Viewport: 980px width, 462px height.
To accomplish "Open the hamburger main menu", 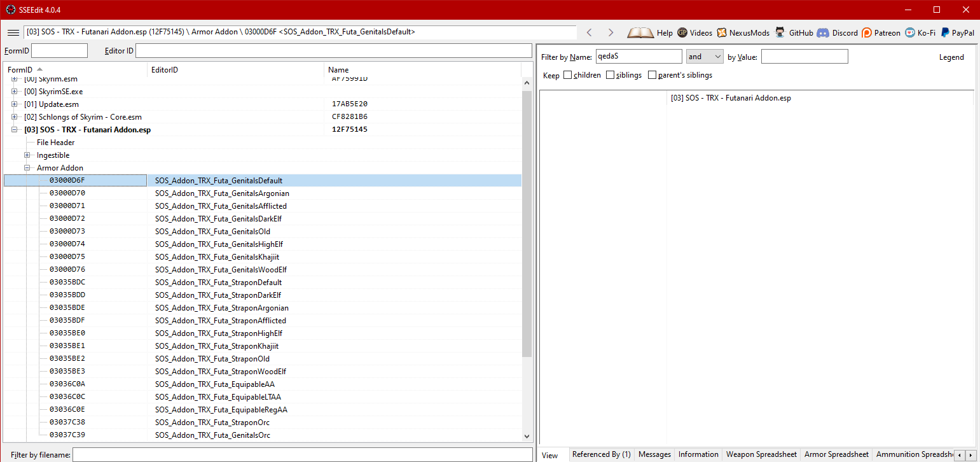I will (13, 32).
